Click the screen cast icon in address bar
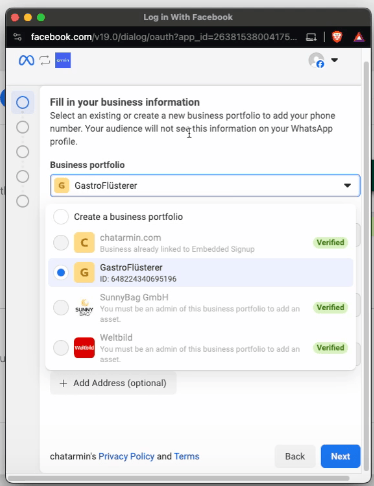This screenshot has height=486, width=374. click(x=311, y=37)
